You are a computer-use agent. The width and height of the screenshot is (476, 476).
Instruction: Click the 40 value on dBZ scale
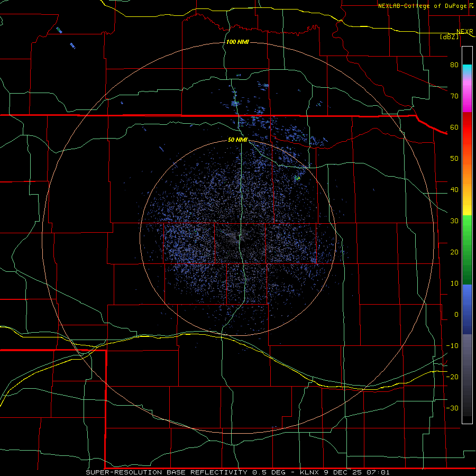point(454,190)
